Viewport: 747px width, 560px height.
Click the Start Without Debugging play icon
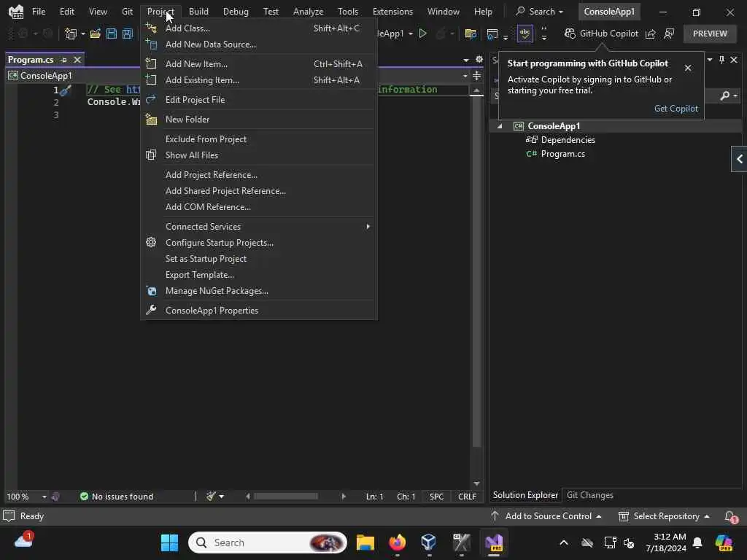tap(422, 34)
